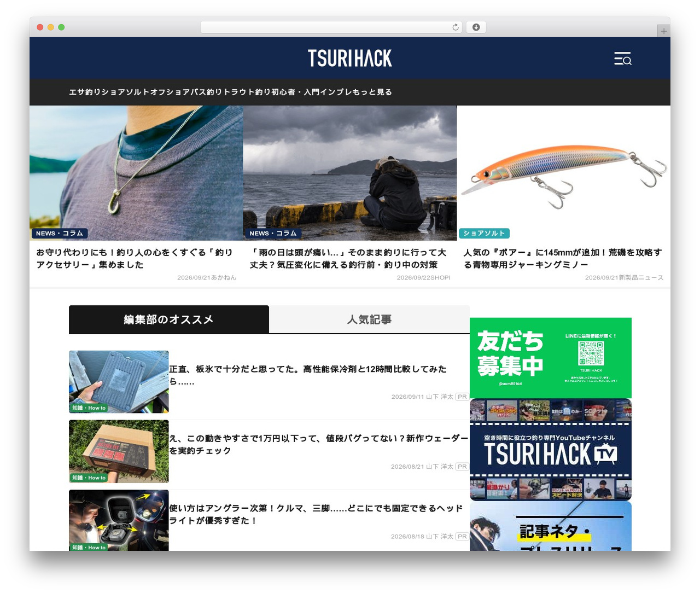Screen dimensions: 700x593
Task: Click 知識・How to tag on headlight article
Action: [89, 547]
